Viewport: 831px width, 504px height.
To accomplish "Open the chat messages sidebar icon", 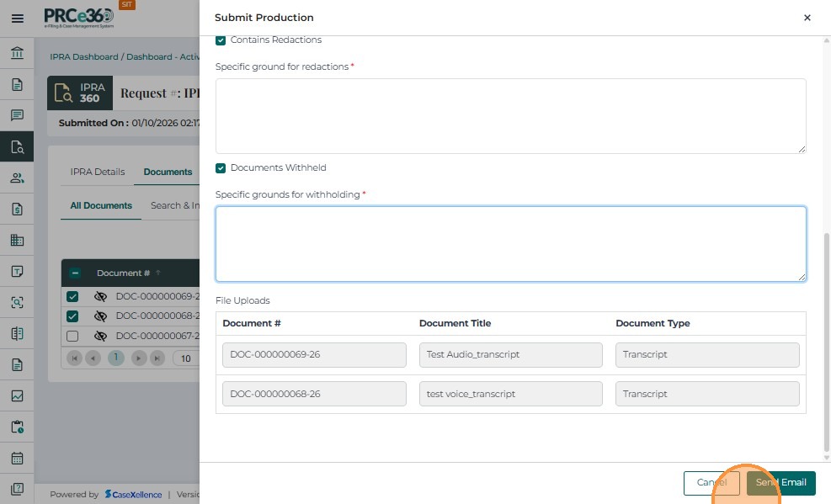I will point(17,115).
